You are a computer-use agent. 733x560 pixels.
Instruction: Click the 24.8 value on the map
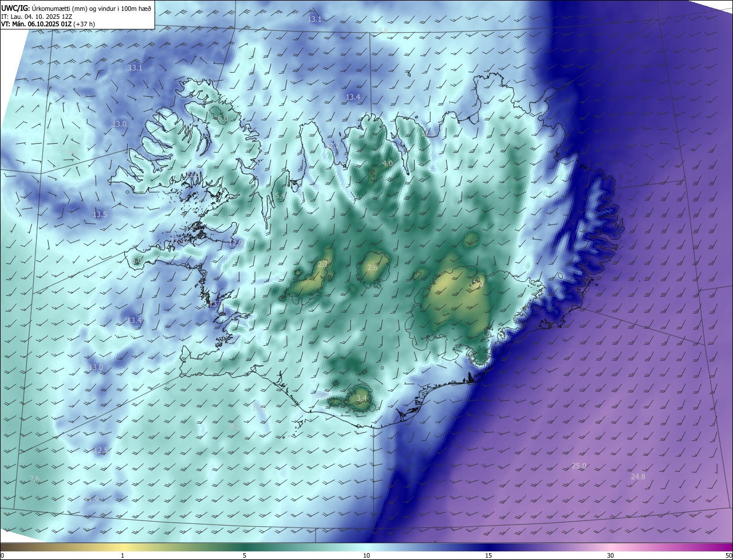point(637,476)
